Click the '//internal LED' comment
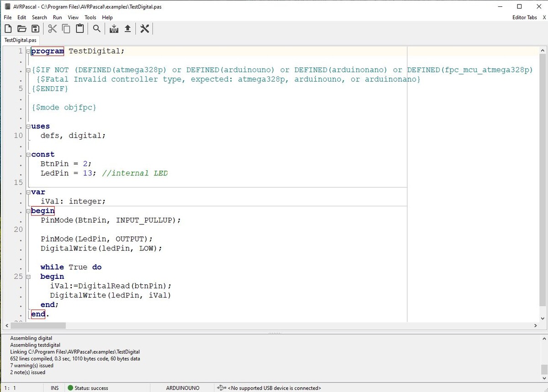Image resolution: width=548 pixels, height=392 pixels. point(135,173)
